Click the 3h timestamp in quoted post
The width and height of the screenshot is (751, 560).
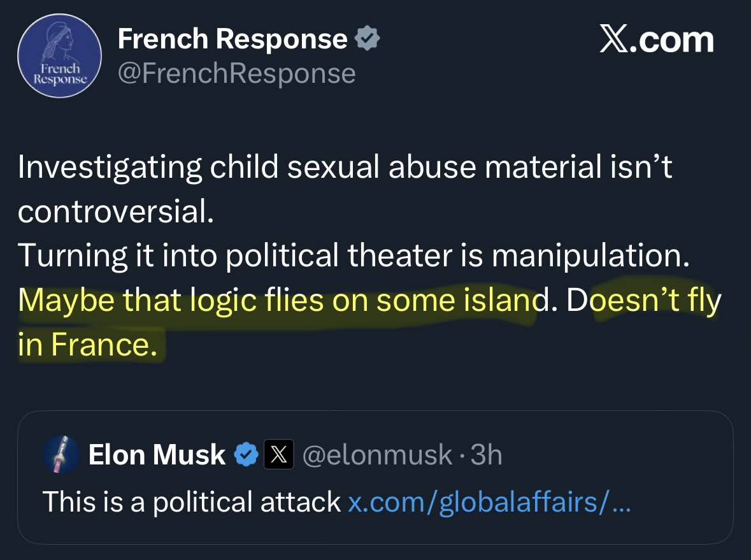tap(486, 455)
